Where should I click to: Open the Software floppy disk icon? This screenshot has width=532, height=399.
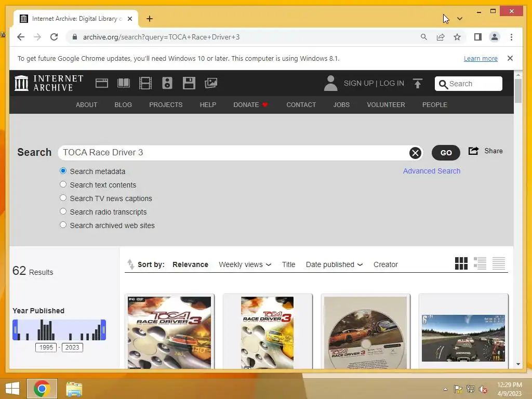[189, 83]
